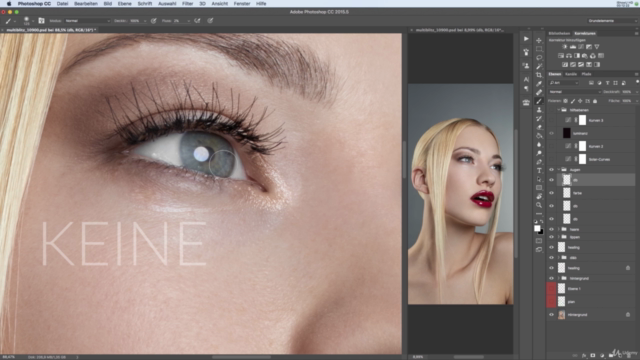Open the Filter menu
Screen dimensions: 640x360
[x=187, y=4]
